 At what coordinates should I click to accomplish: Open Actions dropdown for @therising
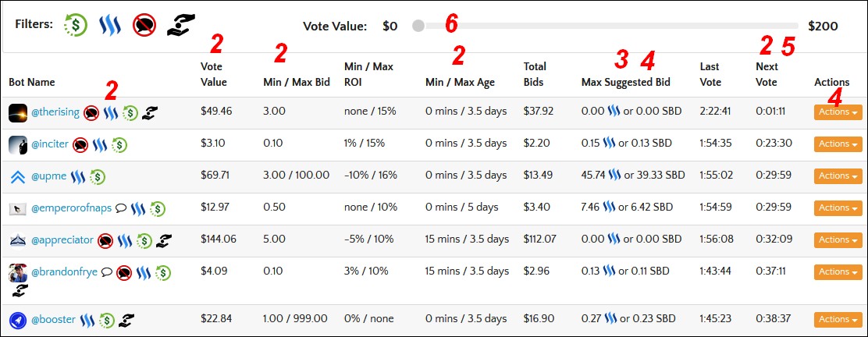838,112
